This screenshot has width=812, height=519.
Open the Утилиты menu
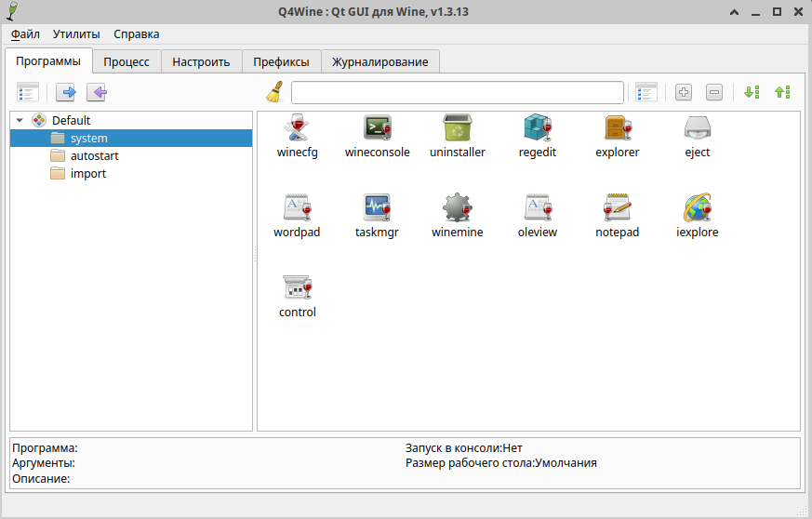(x=76, y=34)
